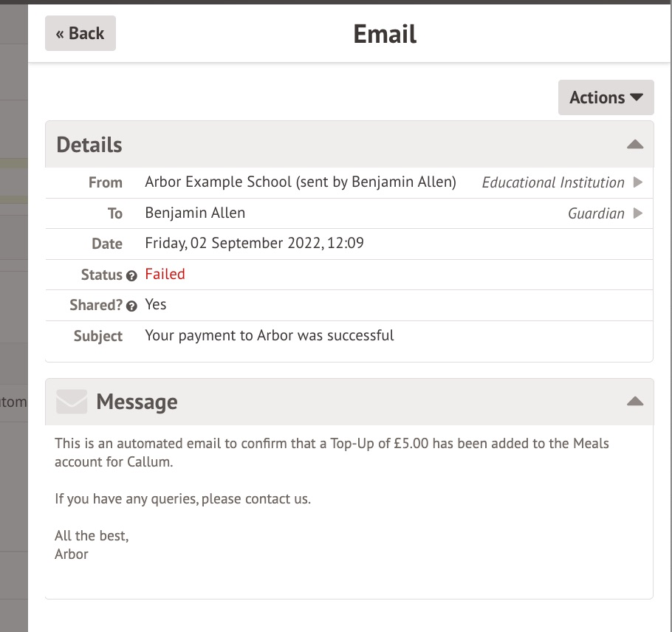Viewport: 672px width, 632px height.
Task: Click the subject line about payment successful
Action: [270, 335]
